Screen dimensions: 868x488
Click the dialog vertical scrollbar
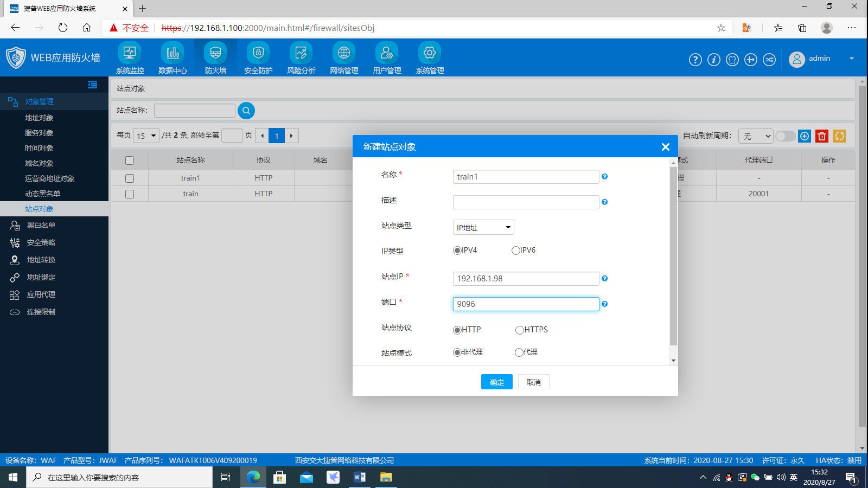(673, 256)
